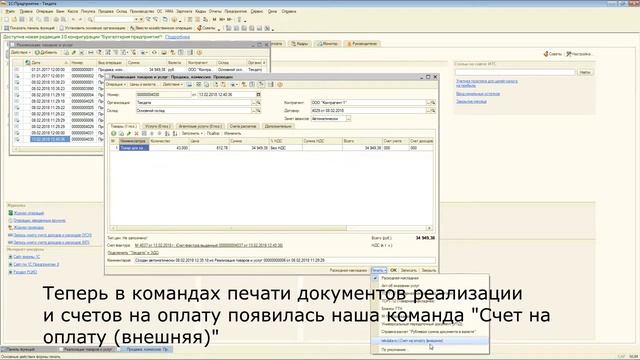Viewport: 640px width, 360px height.
Task: Open the 'Товары' tab
Action: (x=124, y=126)
